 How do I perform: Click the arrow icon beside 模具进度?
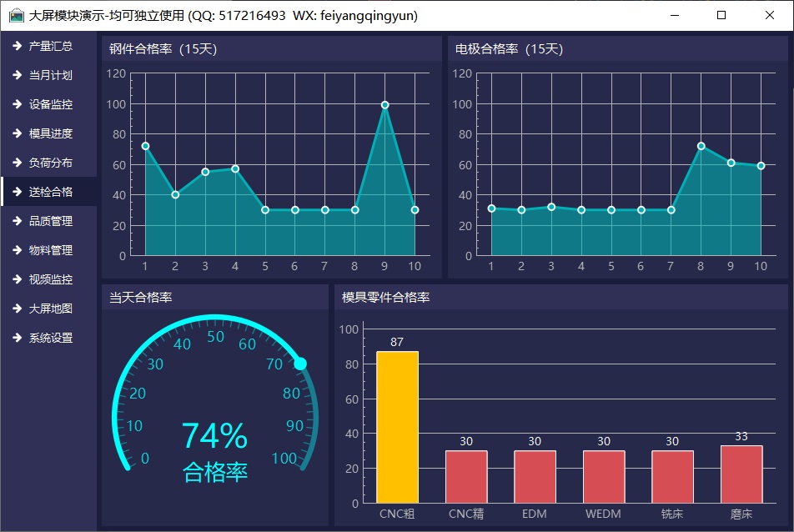[x=17, y=133]
